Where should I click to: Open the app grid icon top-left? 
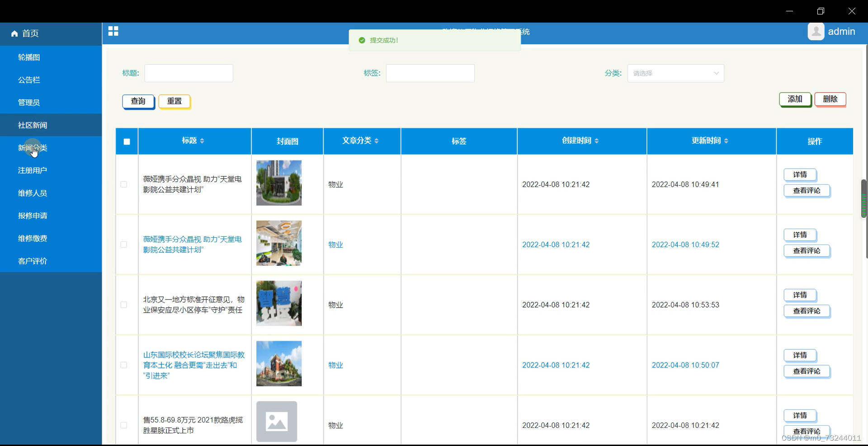(113, 31)
